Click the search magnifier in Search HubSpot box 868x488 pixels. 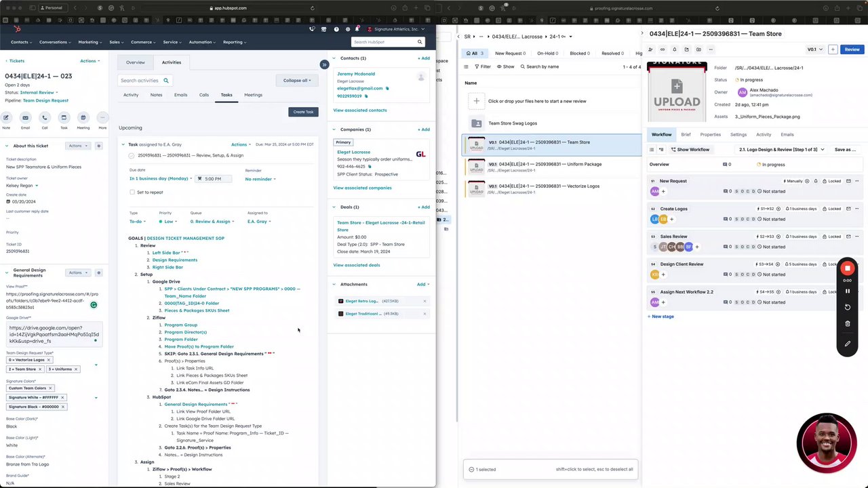(419, 42)
